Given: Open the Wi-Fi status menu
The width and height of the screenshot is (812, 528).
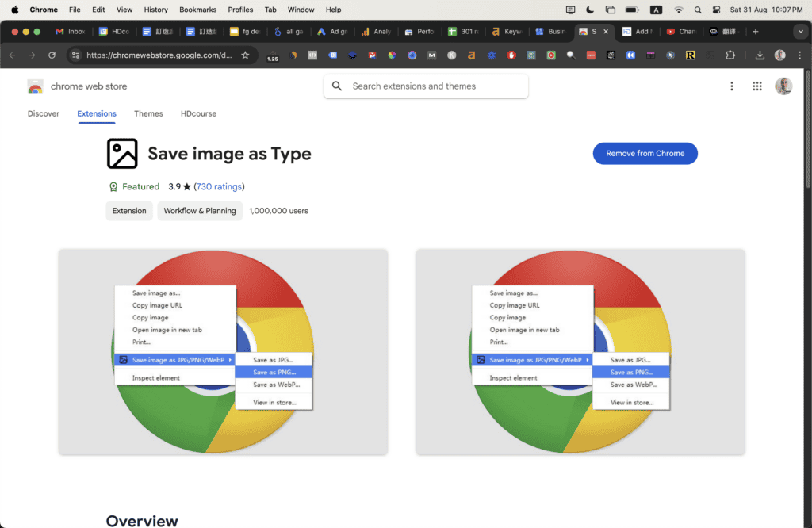Looking at the screenshot, I should pyautogui.click(x=679, y=10).
